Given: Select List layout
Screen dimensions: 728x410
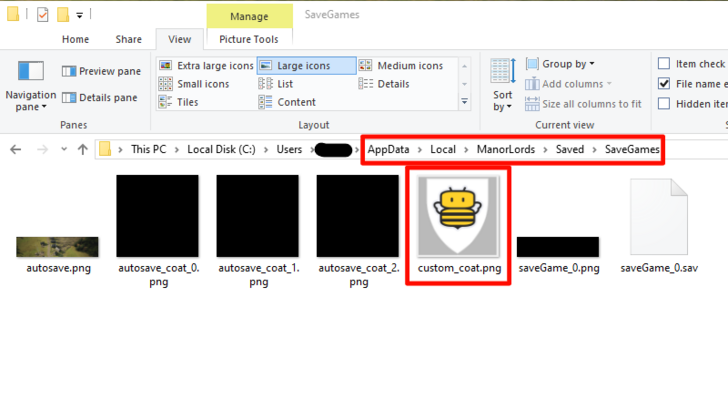Looking at the screenshot, I should coord(276,84).
